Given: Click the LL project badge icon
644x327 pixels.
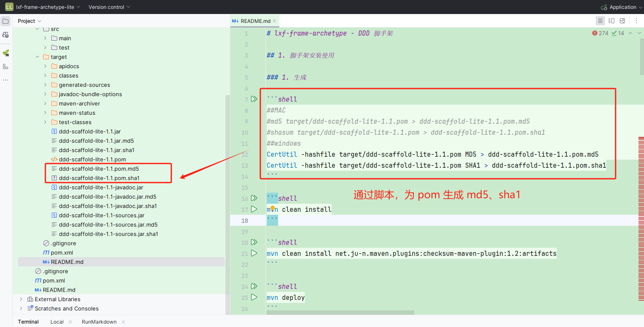Looking at the screenshot, I should tap(9, 7).
